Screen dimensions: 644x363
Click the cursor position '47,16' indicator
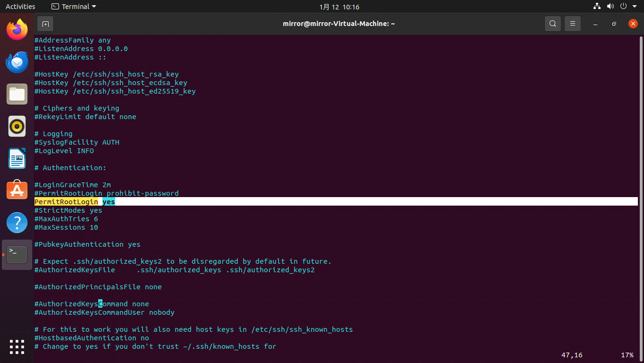tap(572, 355)
